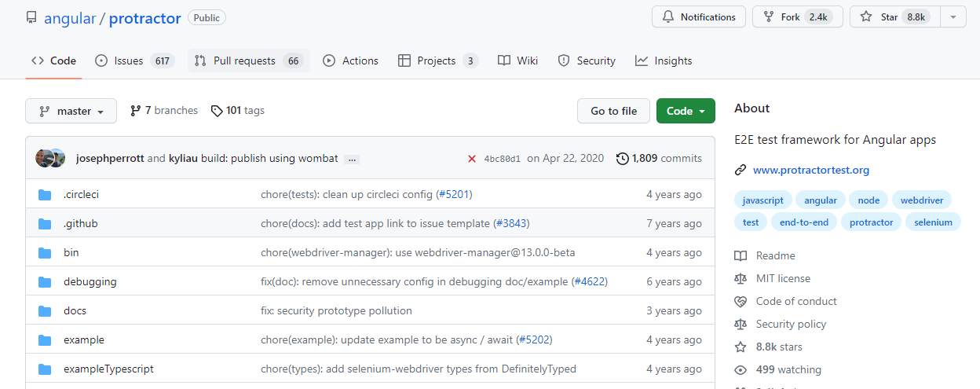Open the master branch dropdown
980x389 pixels.
[x=71, y=112]
